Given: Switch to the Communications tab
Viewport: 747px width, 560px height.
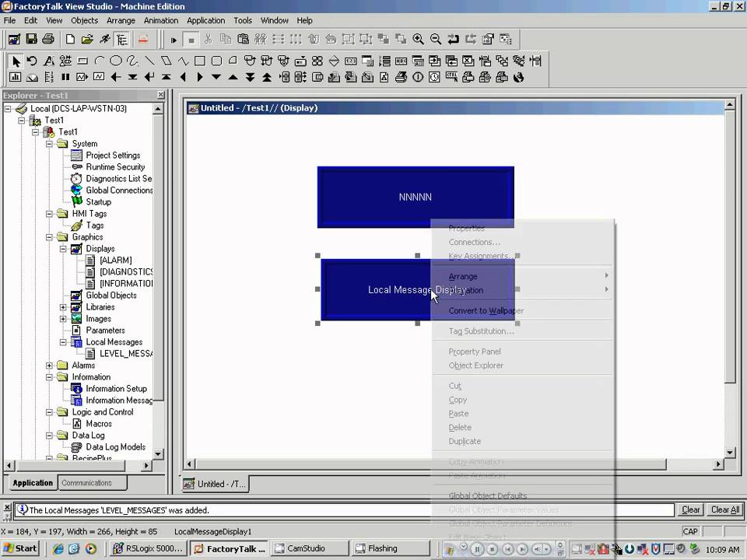Looking at the screenshot, I should 93,483.
